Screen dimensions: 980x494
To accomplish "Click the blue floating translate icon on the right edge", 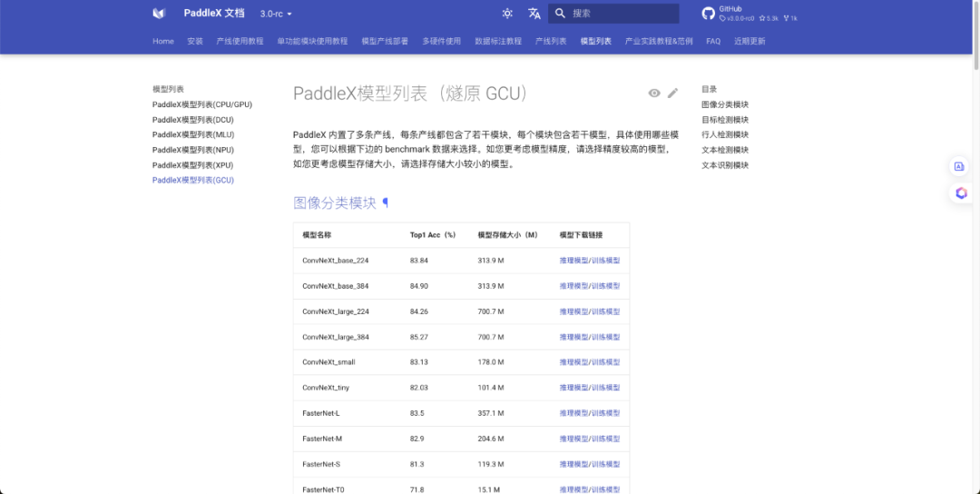I will tap(959, 166).
